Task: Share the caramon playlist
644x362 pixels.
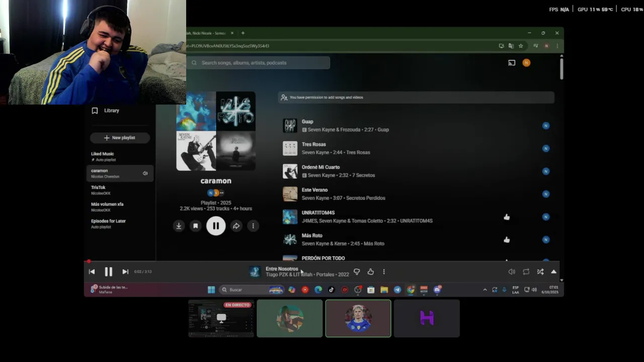Action: tap(236, 226)
